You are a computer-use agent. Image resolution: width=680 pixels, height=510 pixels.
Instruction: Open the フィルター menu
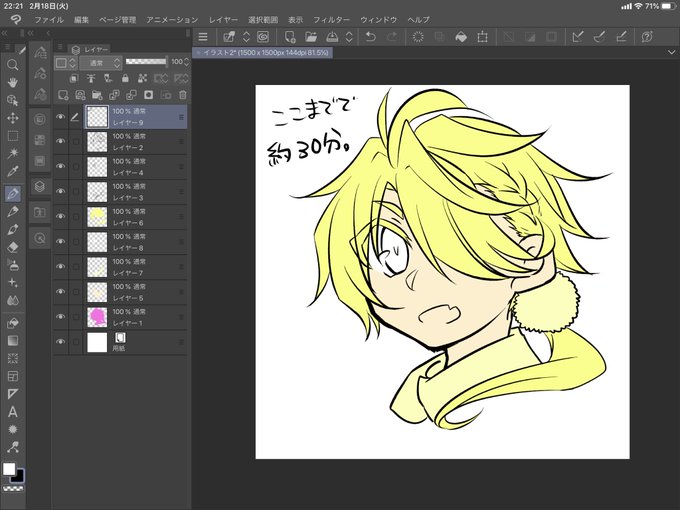(331, 20)
